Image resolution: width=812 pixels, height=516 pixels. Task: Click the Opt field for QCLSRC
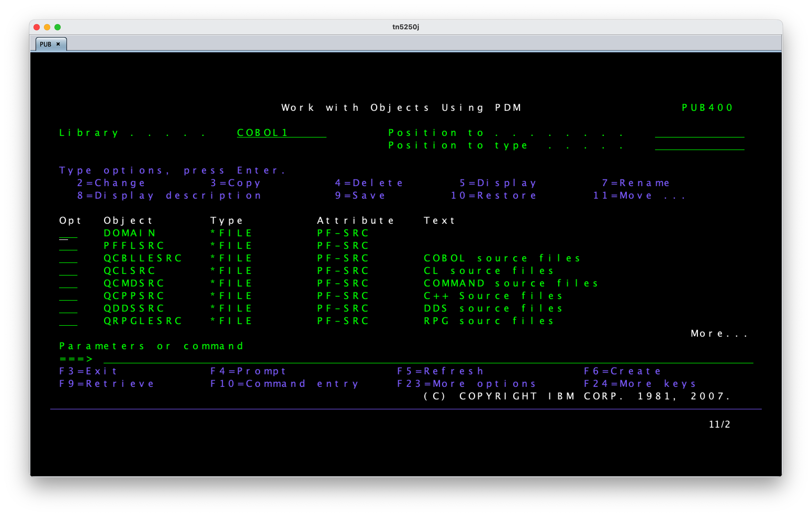coord(68,271)
